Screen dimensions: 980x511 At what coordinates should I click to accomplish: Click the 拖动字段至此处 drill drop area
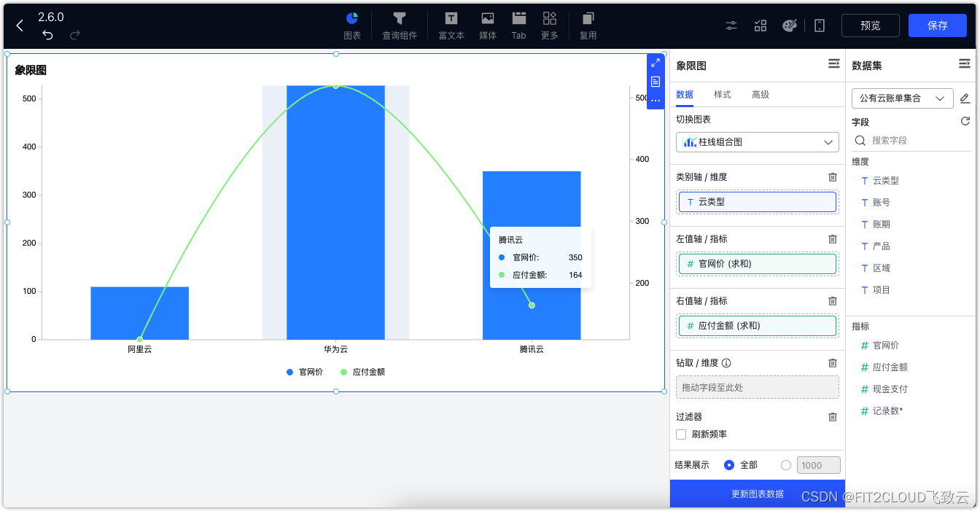click(x=758, y=387)
